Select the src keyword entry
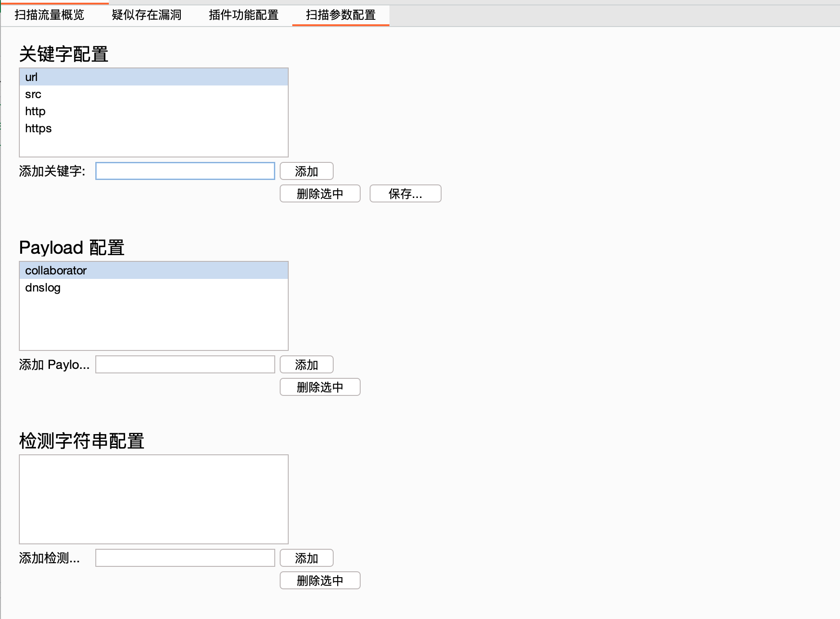Screen dimensions: 840x619 click(33, 94)
